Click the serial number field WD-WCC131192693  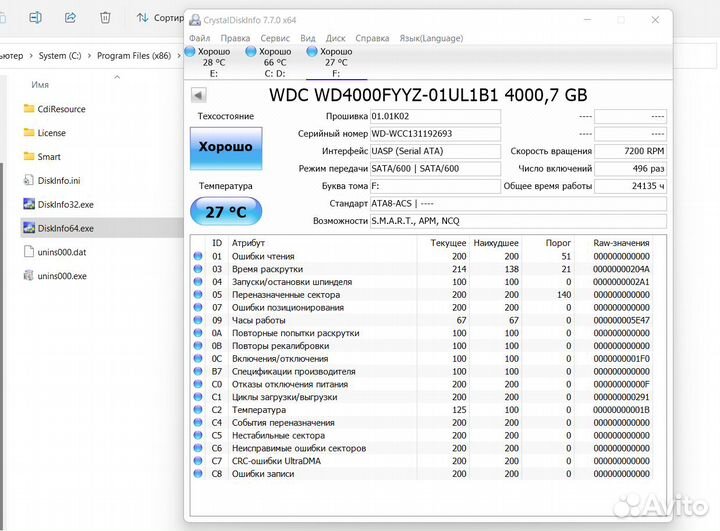[x=435, y=134]
